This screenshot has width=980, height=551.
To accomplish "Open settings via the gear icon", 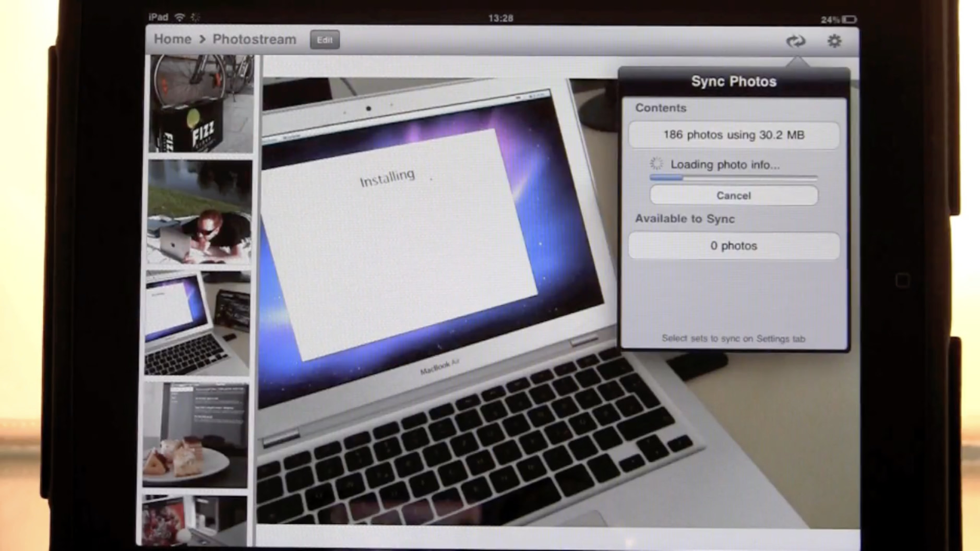I will [834, 41].
